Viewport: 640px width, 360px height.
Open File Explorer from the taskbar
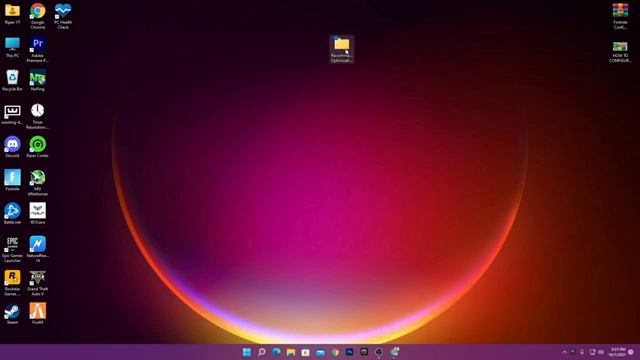coord(291,352)
